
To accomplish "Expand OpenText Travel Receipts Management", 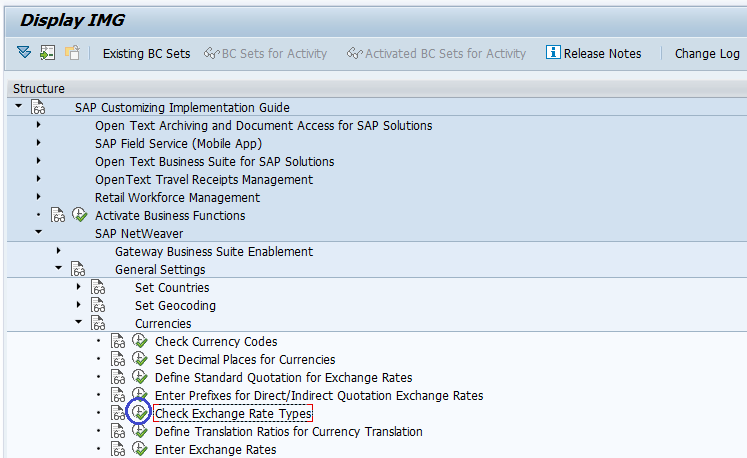I will [39, 179].
